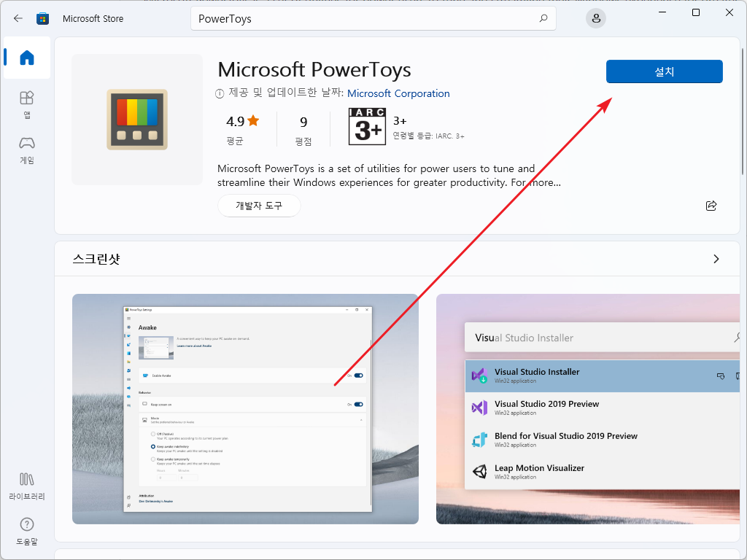747x560 pixels.
Task: Click the info icon beside 제공 및 업데이트한 날짜
Action: tap(220, 94)
